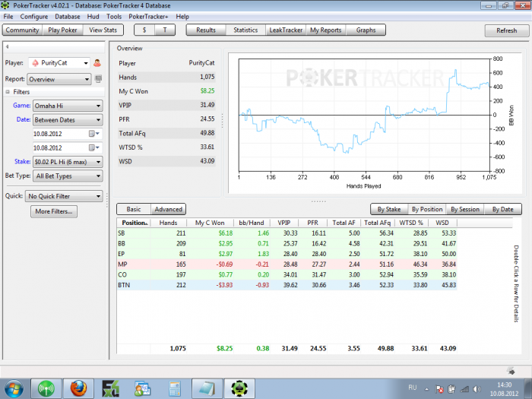Select the BTN position row

[x=287, y=285]
